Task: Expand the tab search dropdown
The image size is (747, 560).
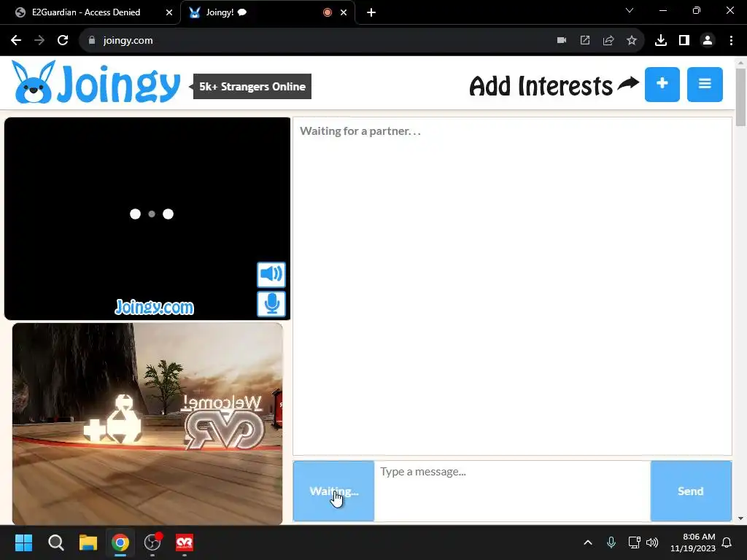Action: click(x=630, y=10)
